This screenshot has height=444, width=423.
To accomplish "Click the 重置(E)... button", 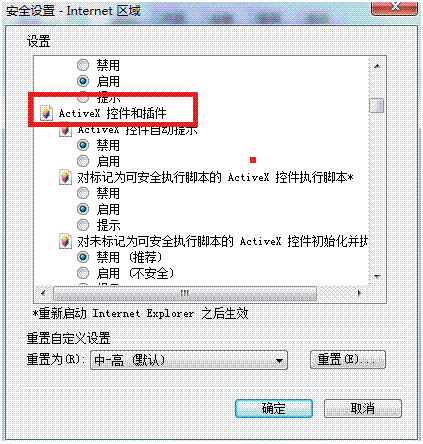I will (348, 360).
